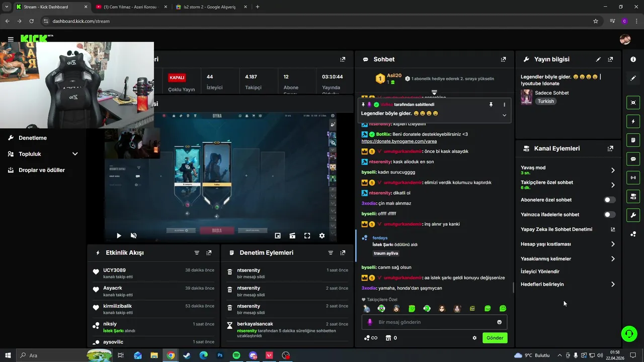Open Denetleme in the left sidebar
This screenshot has width=644, height=362.
[x=33, y=138]
